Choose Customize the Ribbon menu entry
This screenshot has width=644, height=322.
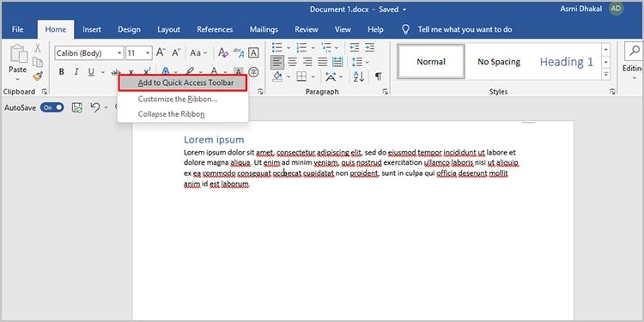tap(183, 99)
